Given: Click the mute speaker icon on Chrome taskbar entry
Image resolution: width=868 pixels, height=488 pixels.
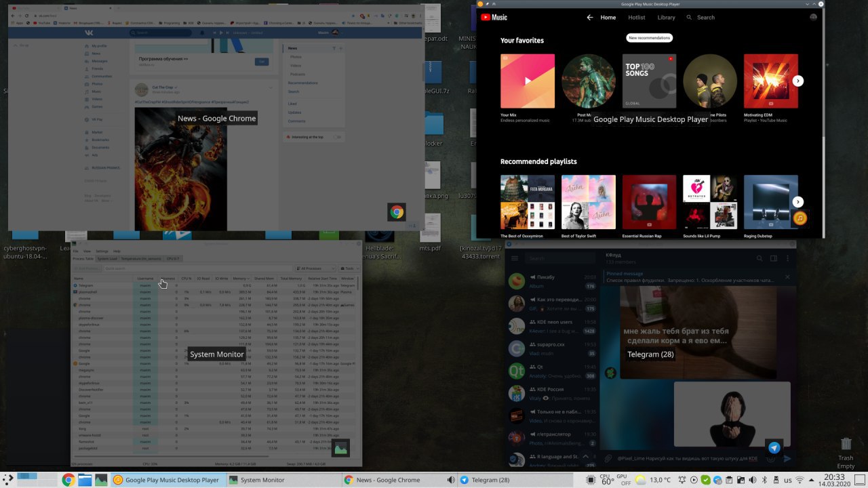Looking at the screenshot, I should coord(450,480).
